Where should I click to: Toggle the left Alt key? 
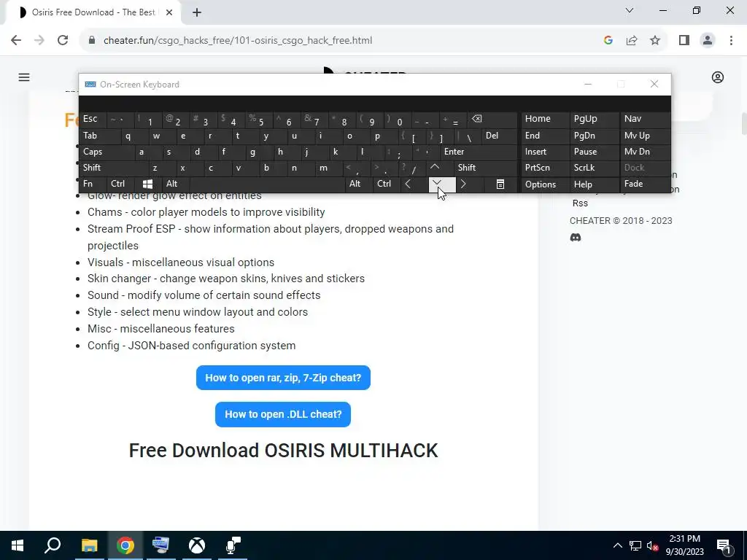[x=175, y=184]
